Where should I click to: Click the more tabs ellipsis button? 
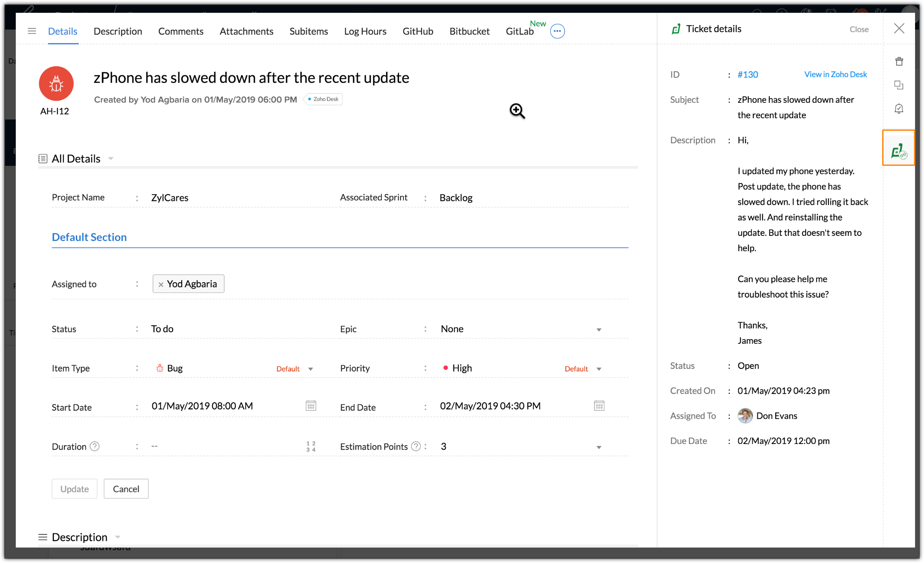pyautogui.click(x=557, y=31)
